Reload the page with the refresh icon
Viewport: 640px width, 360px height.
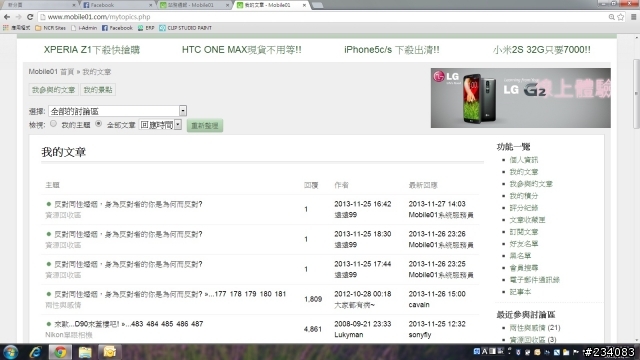pyautogui.click(x=30, y=17)
